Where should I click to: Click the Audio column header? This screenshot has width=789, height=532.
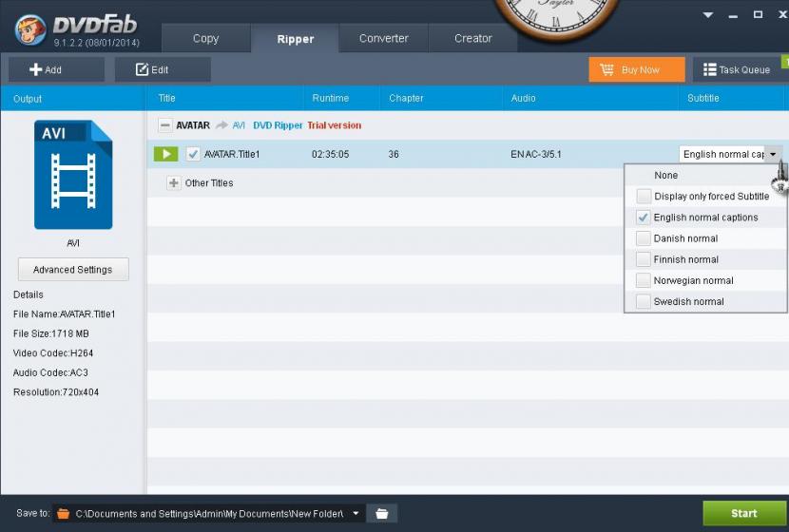tap(524, 98)
